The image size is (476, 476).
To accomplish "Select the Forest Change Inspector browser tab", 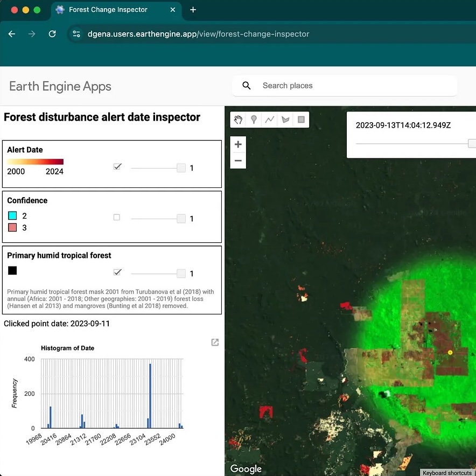I will coord(116,10).
